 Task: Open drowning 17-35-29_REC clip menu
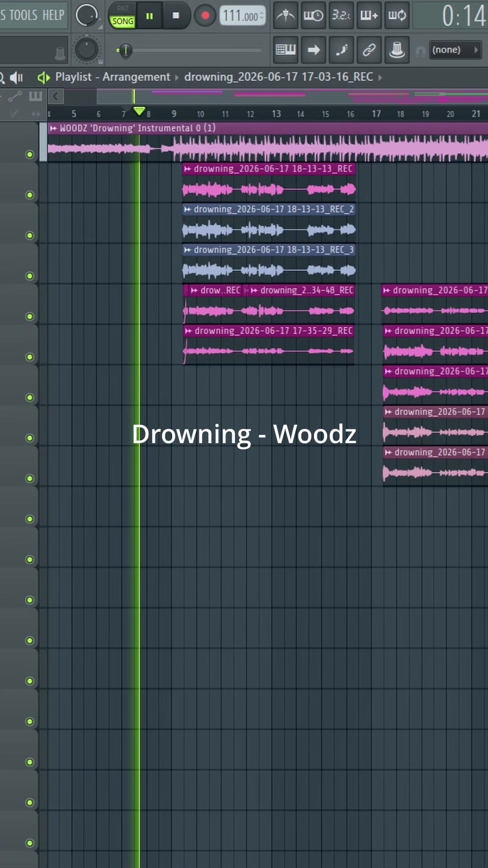click(188, 331)
